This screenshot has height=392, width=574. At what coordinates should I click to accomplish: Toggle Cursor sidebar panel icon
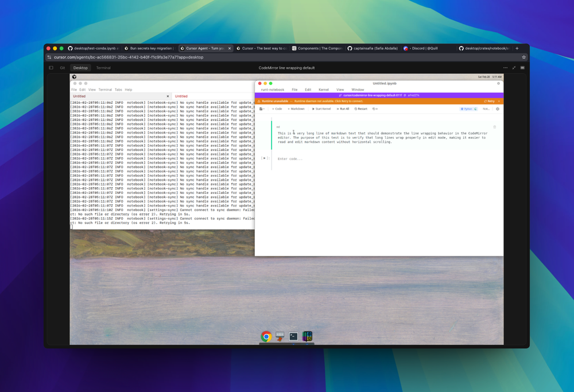51,68
